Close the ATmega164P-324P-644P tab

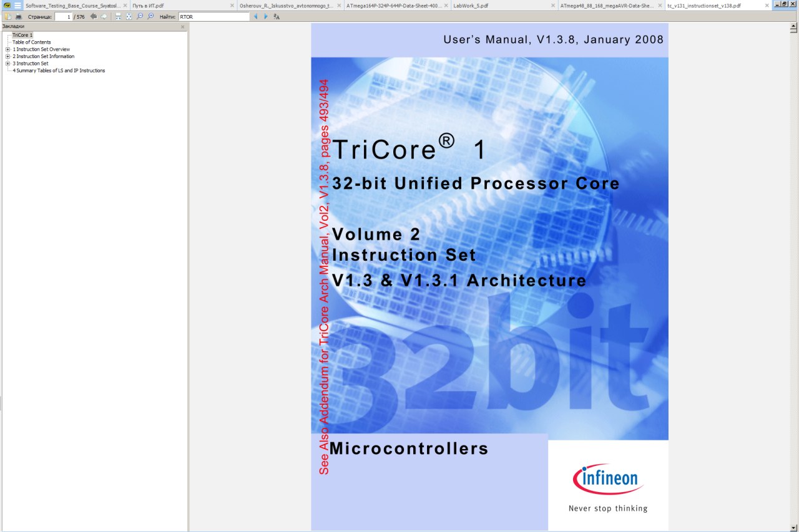point(446,5)
